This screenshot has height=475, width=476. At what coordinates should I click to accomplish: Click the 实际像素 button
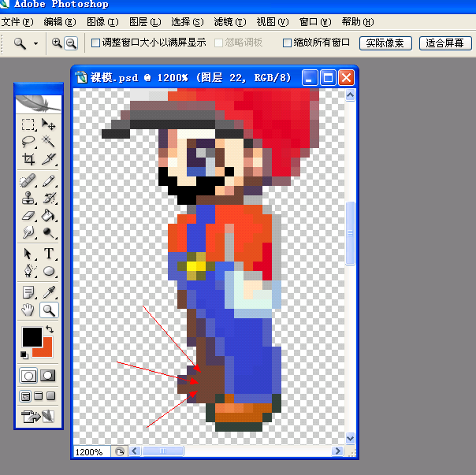click(385, 43)
